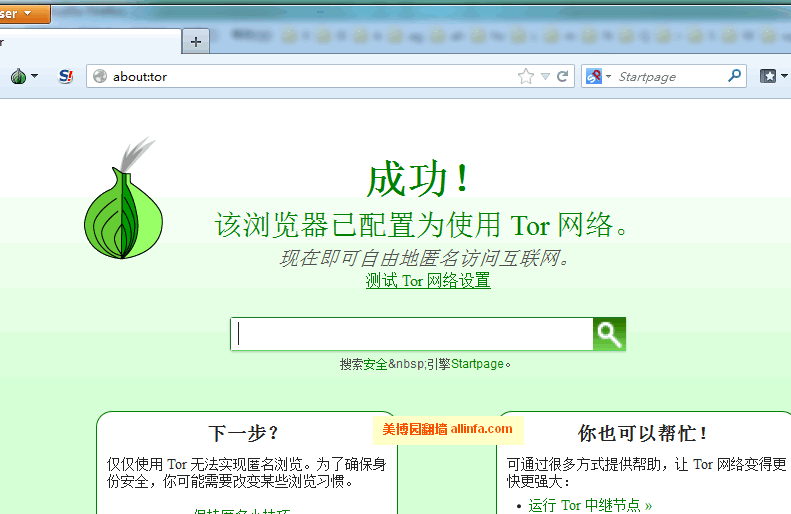Click the green search magnifier button

(609, 334)
